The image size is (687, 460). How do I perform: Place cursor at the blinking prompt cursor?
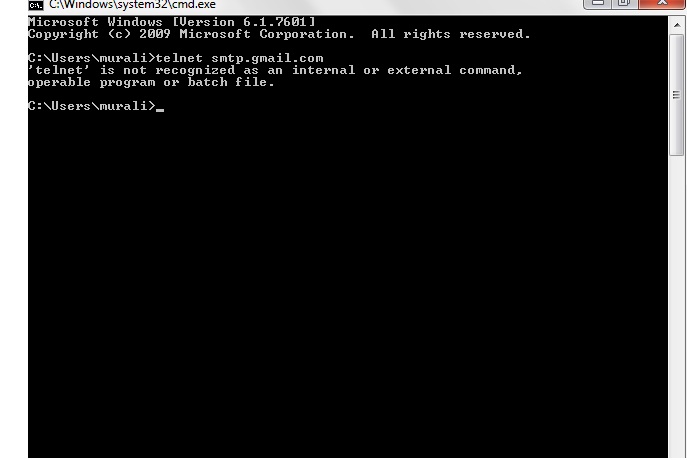pyautogui.click(x=160, y=110)
